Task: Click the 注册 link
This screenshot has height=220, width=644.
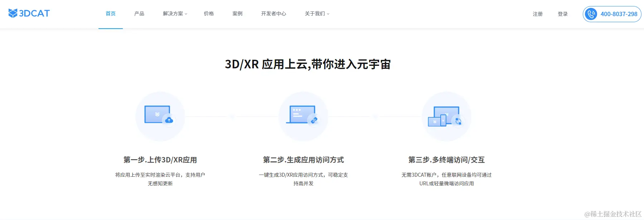Action: pos(538,14)
